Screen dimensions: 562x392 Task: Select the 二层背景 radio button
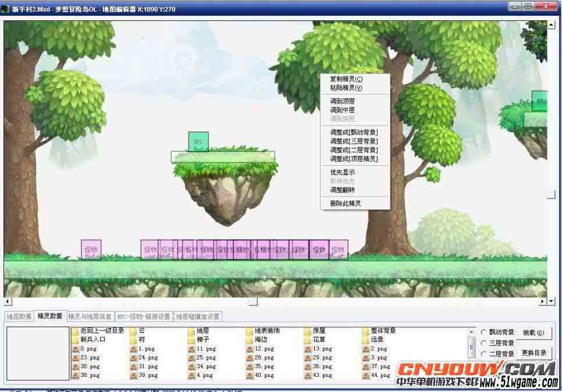click(483, 354)
